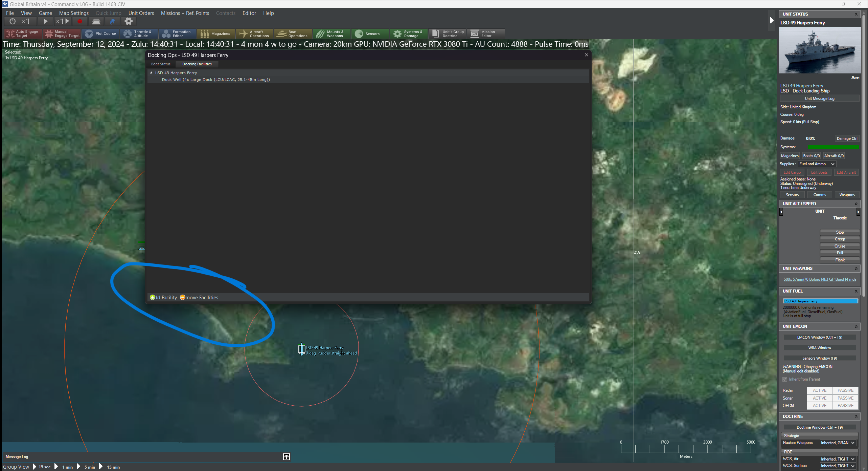Run simulation for 15 sec
Viewport: 868px width, 471px height.
coord(42,467)
